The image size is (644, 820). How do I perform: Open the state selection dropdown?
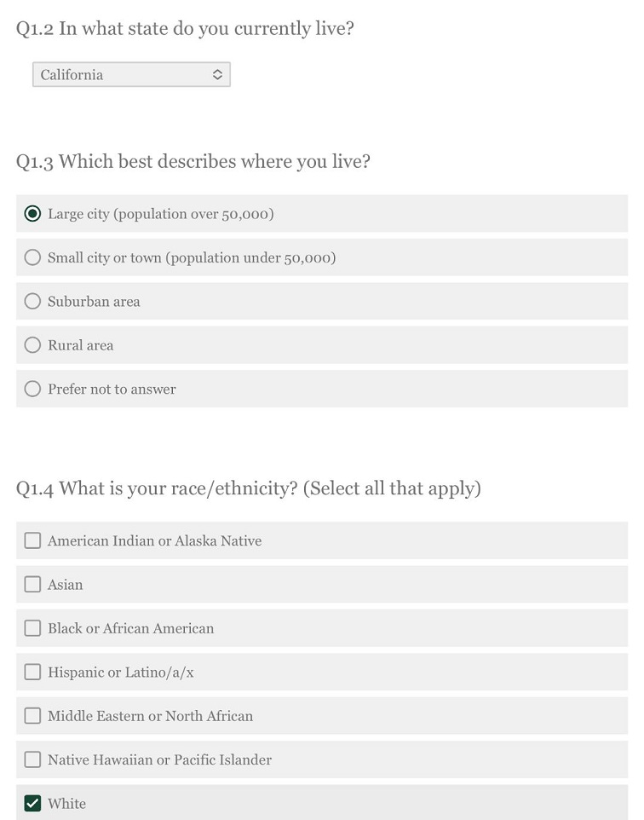click(x=131, y=74)
